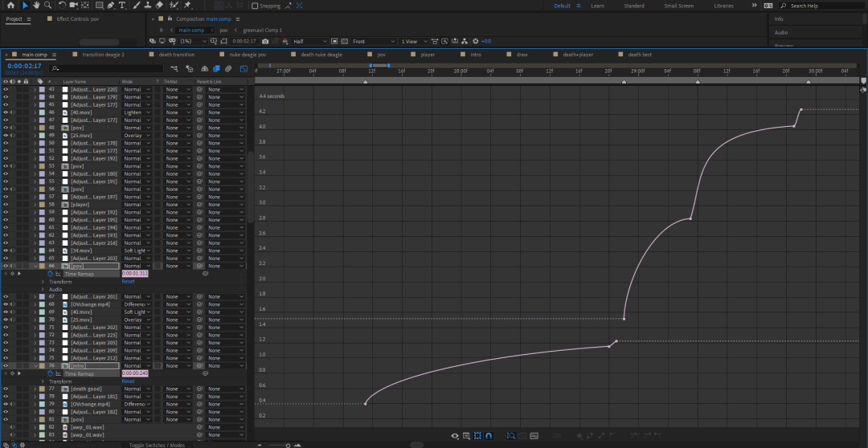Screen dimensions: 868x448
Task: Open the Info panel
Action: 779,18
